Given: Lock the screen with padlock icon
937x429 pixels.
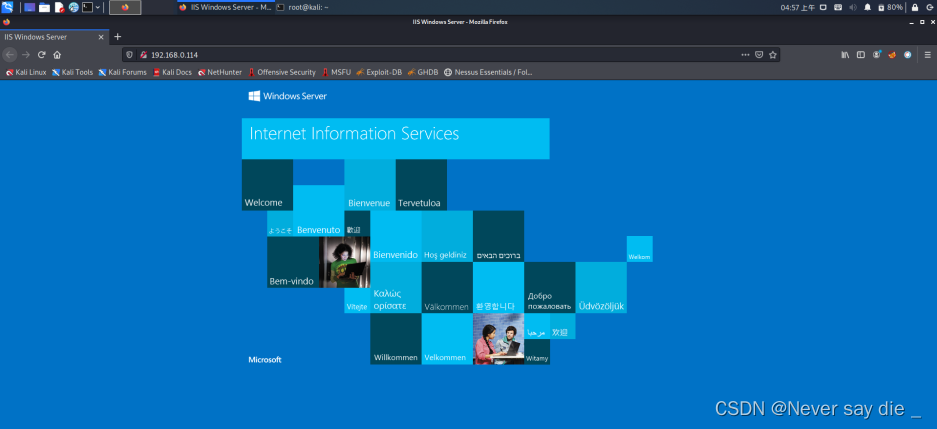Looking at the screenshot, I should [914, 7].
